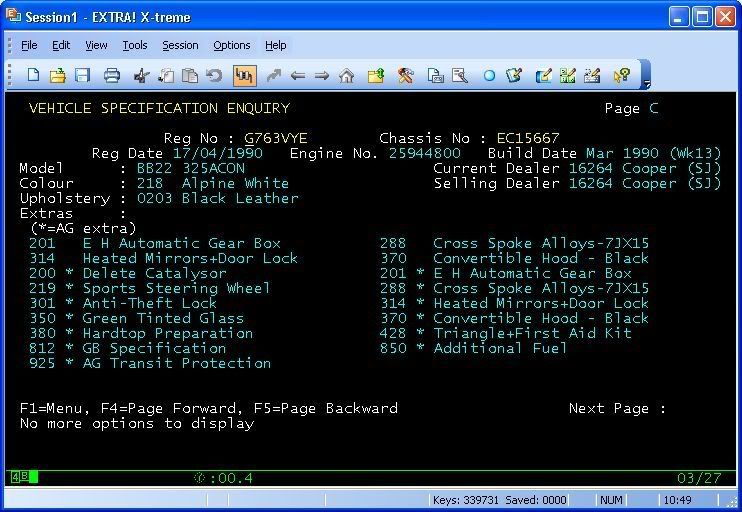Click the blue circle record icon
742x512 pixels.
pos(490,75)
